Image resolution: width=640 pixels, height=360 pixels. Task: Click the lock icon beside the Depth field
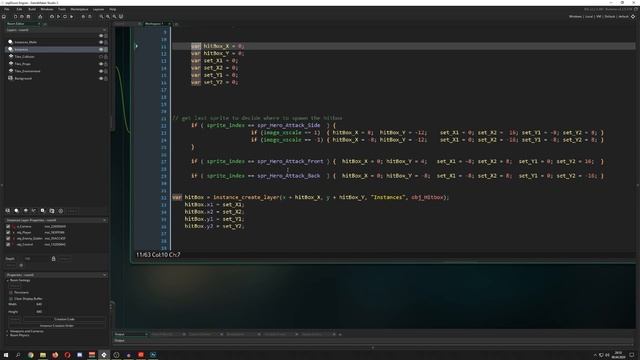coord(53,258)
